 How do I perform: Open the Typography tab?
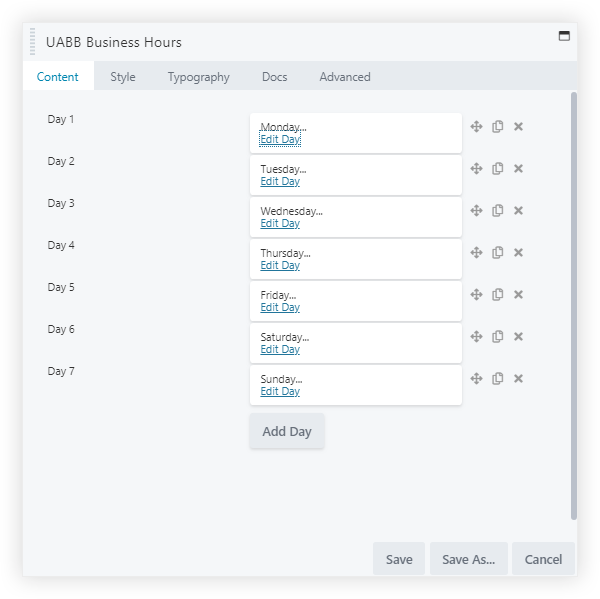[x=198, y=77]
